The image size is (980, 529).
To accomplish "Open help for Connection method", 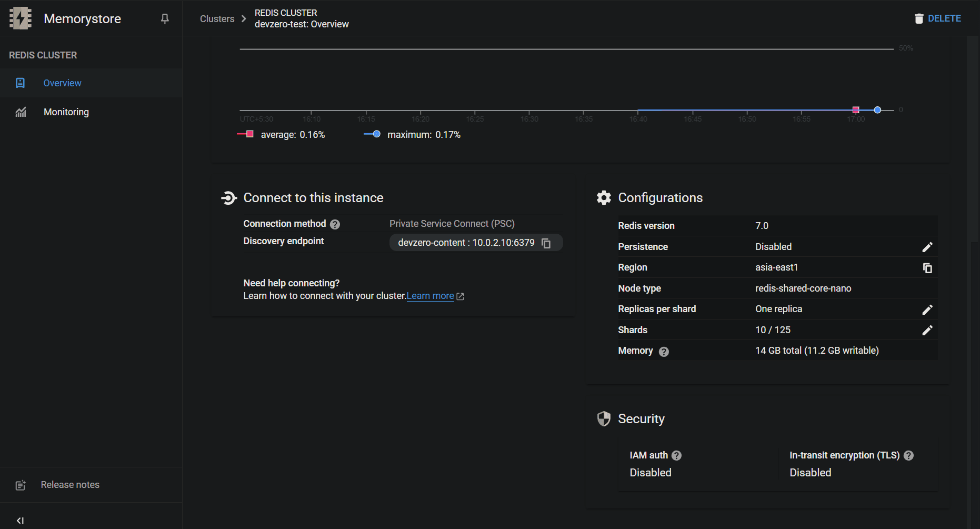I will [335, 224].
